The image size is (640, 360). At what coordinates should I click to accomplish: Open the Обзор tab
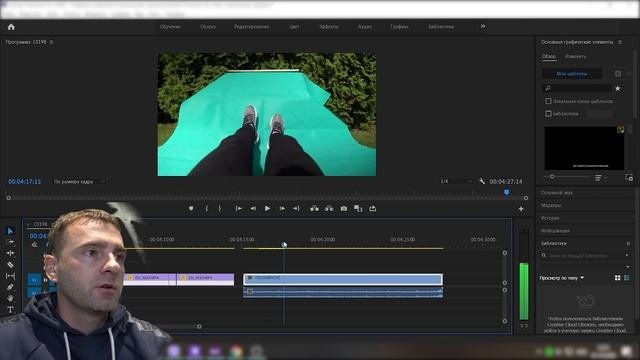click(549, 57)
